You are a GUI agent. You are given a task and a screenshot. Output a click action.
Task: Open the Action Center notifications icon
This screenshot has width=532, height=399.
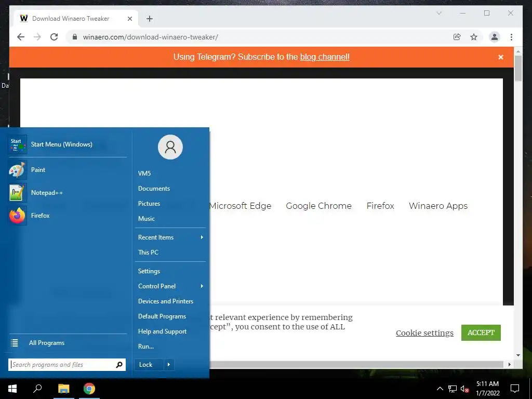[x=515, y=389]
